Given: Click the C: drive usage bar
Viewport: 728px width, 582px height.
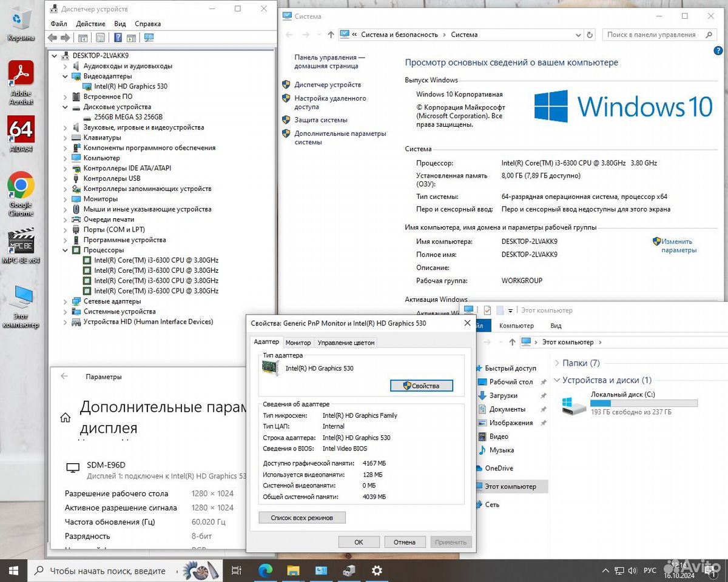Looking at the screenshot, I should click(644, 403).
